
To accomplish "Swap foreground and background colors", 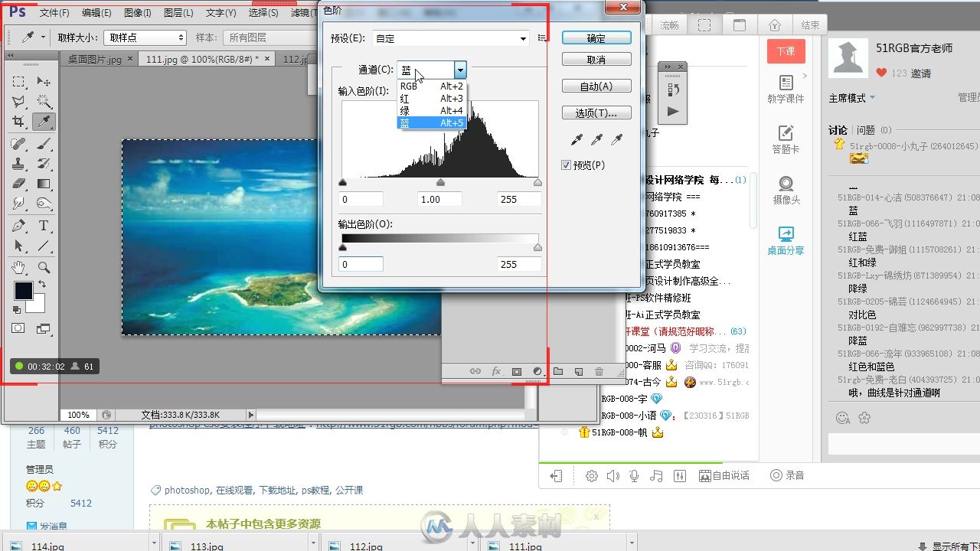I will pyautogui.click(x=42, y=284).
